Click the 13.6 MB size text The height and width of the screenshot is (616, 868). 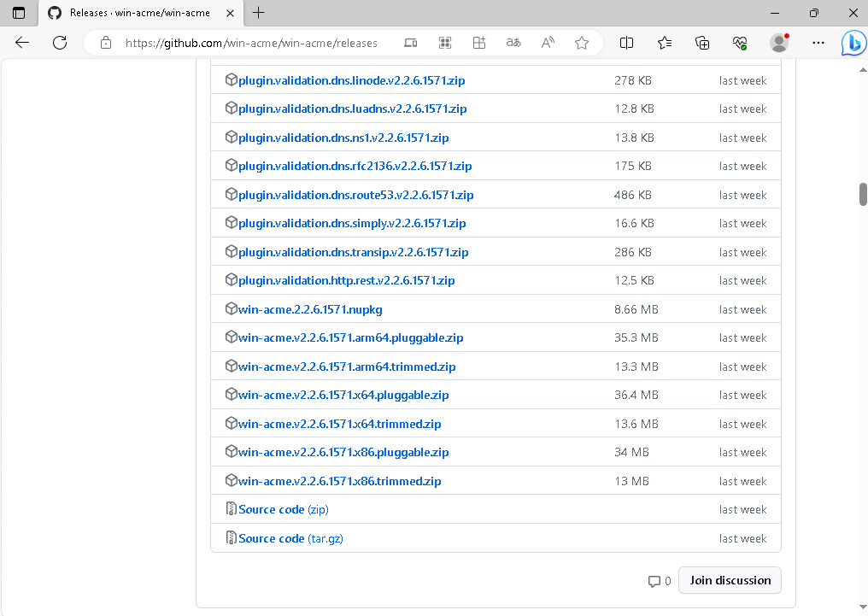point(636,424)
